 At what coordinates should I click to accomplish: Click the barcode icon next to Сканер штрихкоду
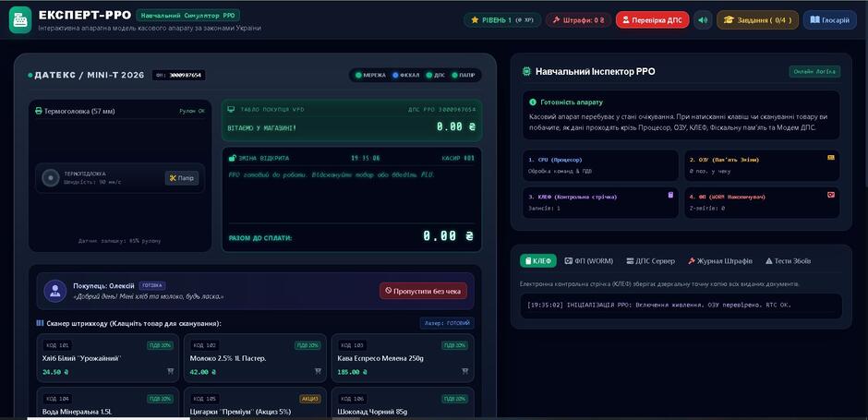tap(40, 323)
